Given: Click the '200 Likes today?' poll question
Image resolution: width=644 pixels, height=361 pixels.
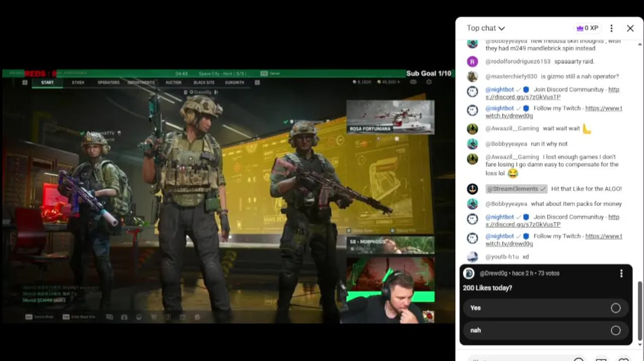Looking at the screenshot, I should (488, 288).
